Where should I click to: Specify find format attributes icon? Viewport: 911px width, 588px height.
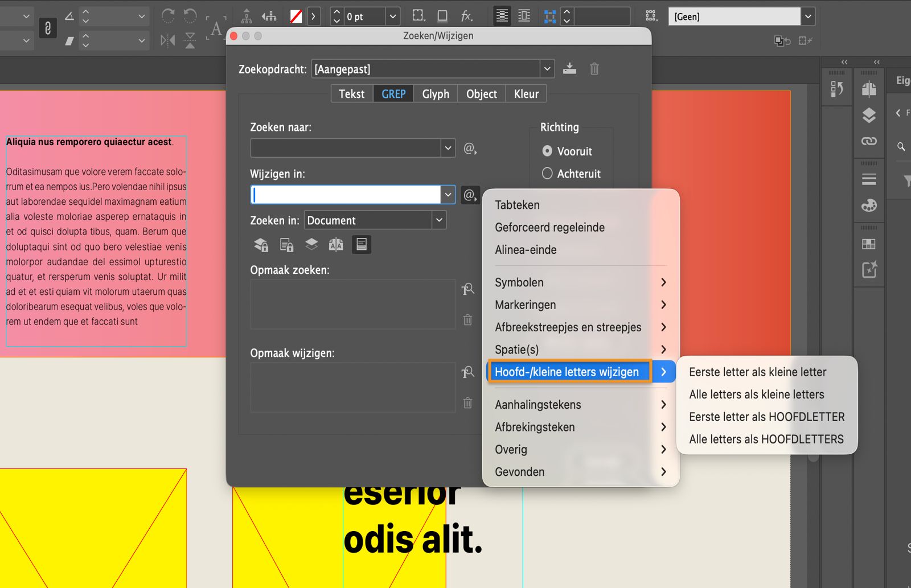coord(467,289)
